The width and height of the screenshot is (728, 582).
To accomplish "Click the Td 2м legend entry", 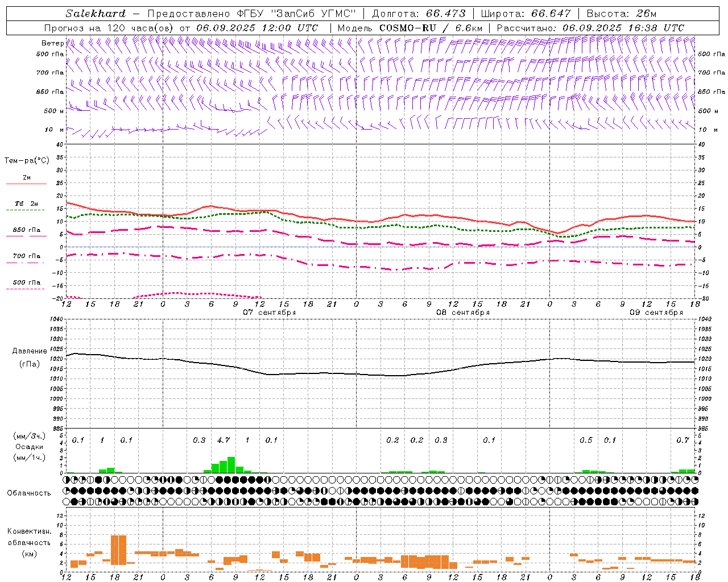I will coord(27,203).
